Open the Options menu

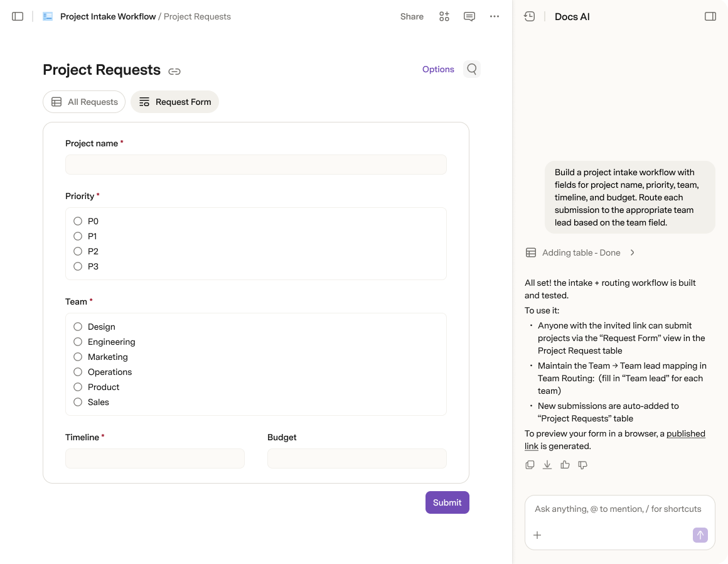438,69
